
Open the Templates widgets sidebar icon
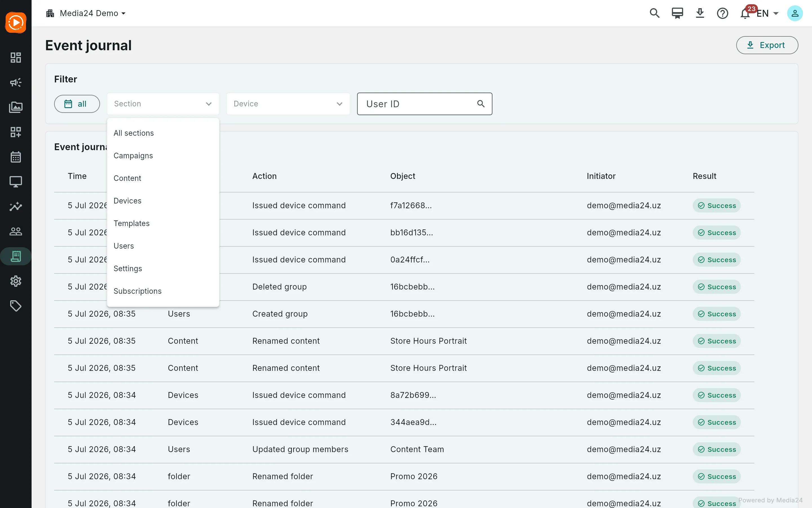(x=16, y=132)
